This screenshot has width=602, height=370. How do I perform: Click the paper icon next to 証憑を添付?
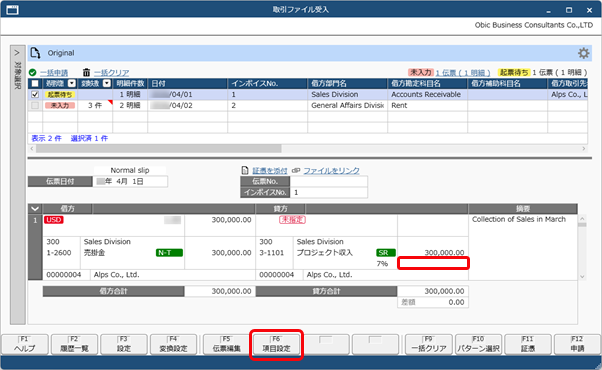245,170
